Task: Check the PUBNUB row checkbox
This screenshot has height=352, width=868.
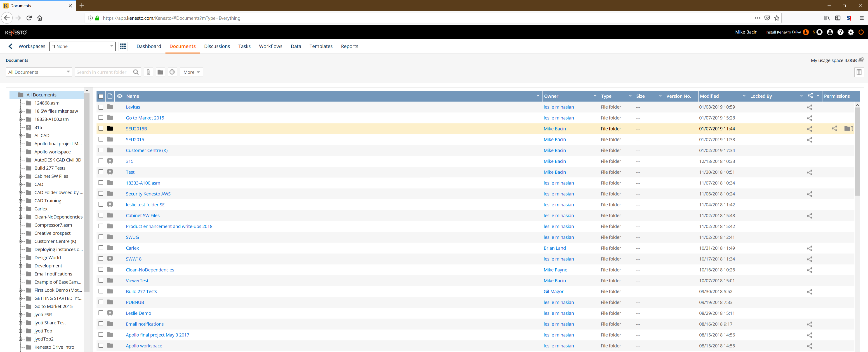Action: pos(101,302)
